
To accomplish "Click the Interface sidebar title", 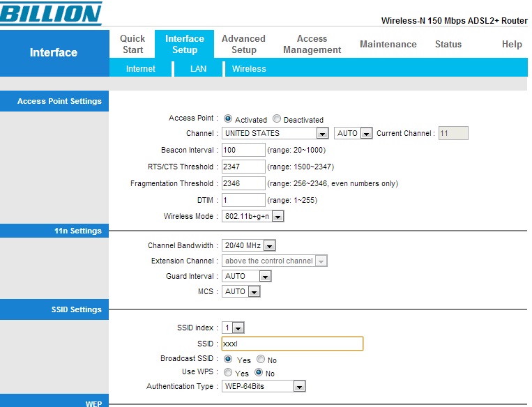I will (x=54, y=52).
